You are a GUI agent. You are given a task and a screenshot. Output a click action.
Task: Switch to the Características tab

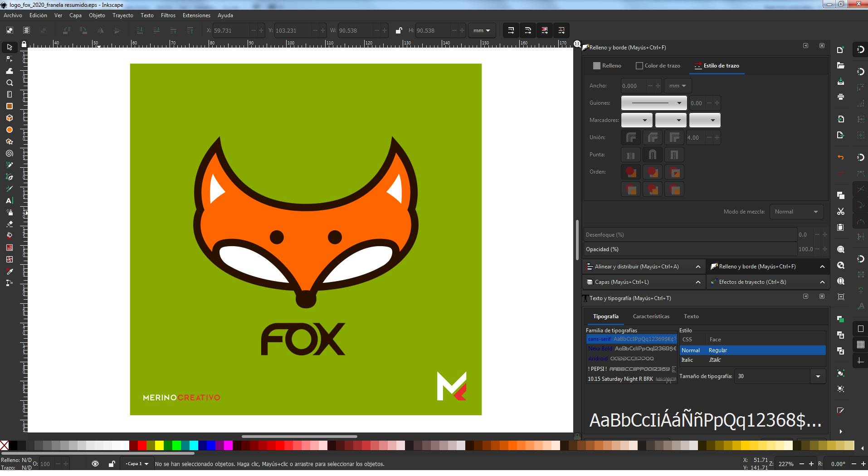[651, 316]
